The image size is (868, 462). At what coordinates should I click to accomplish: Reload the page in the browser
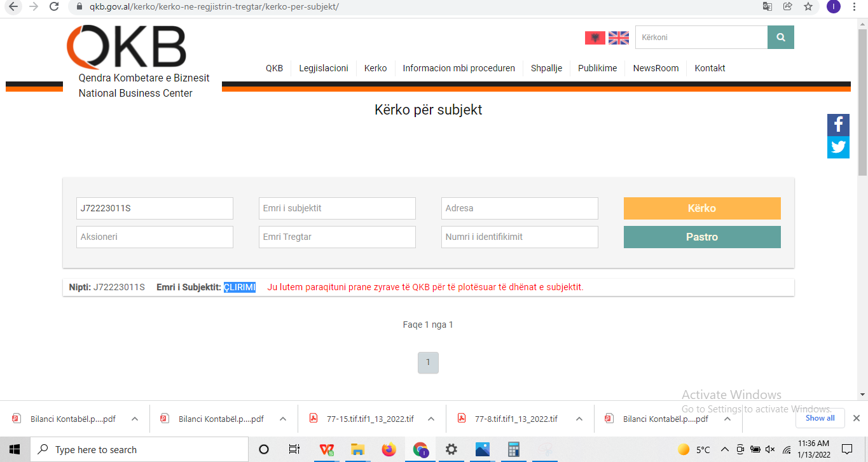tap(54, 6)
